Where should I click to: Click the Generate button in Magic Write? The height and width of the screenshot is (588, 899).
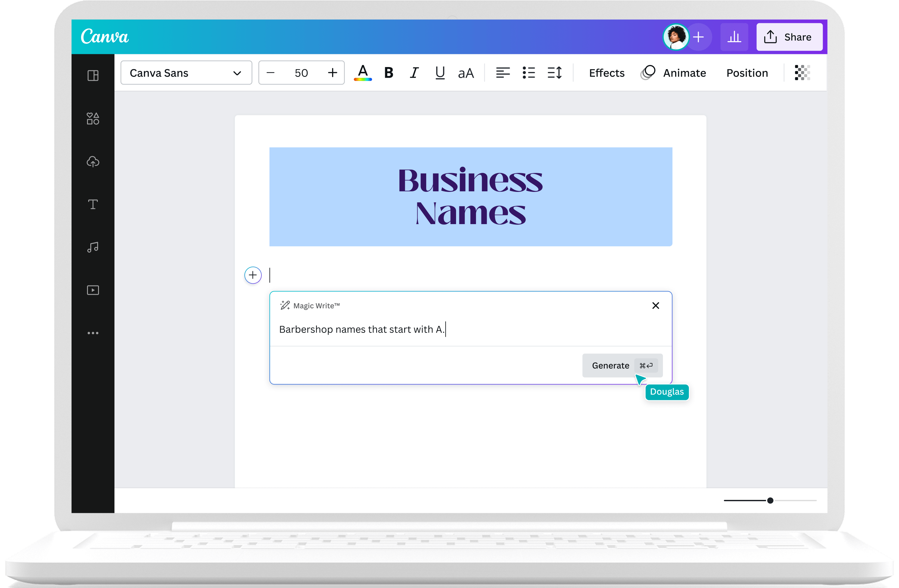tap(610, 365)
